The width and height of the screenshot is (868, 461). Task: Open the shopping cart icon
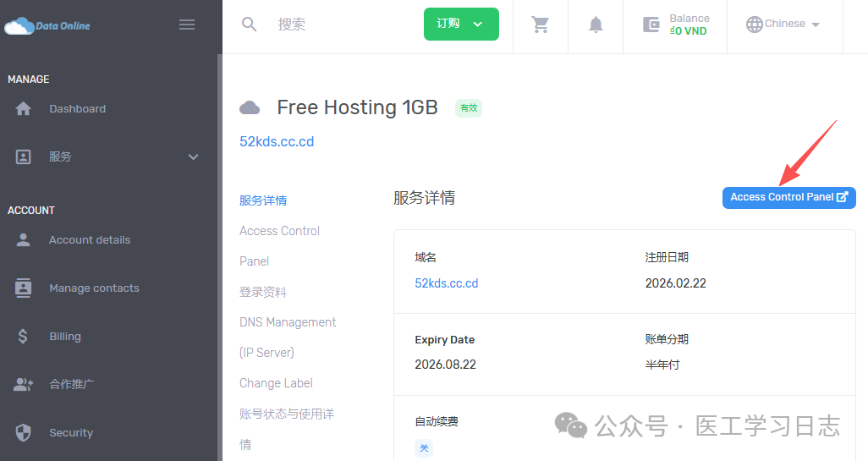click(541, 25)
